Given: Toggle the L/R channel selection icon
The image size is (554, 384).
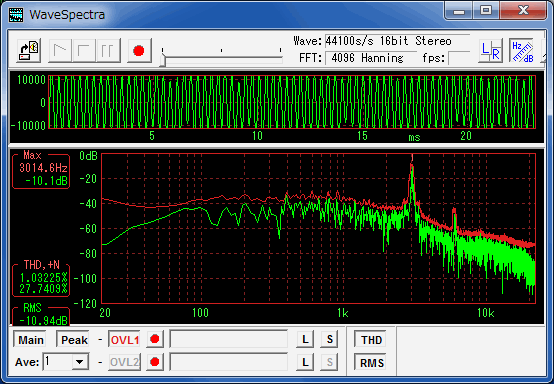Looking at the screenshot, I should pos(491,51).
